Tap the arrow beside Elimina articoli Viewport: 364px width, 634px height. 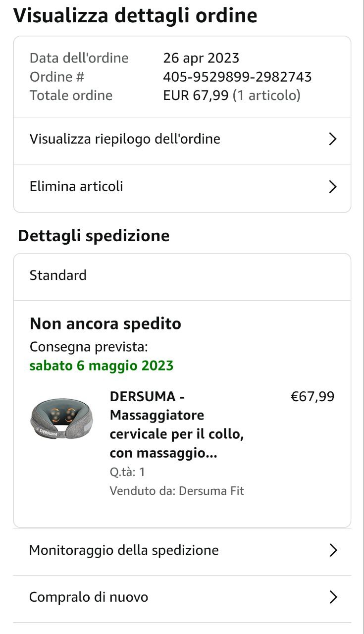point(333,187)
